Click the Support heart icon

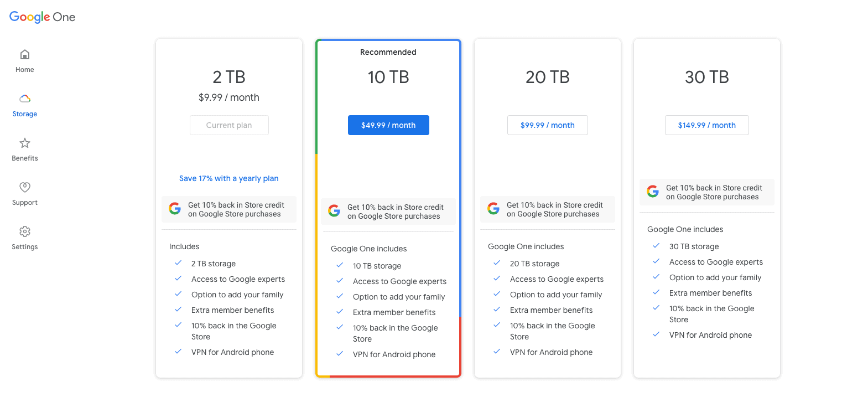pyautogui.click(x=25, y=187)
